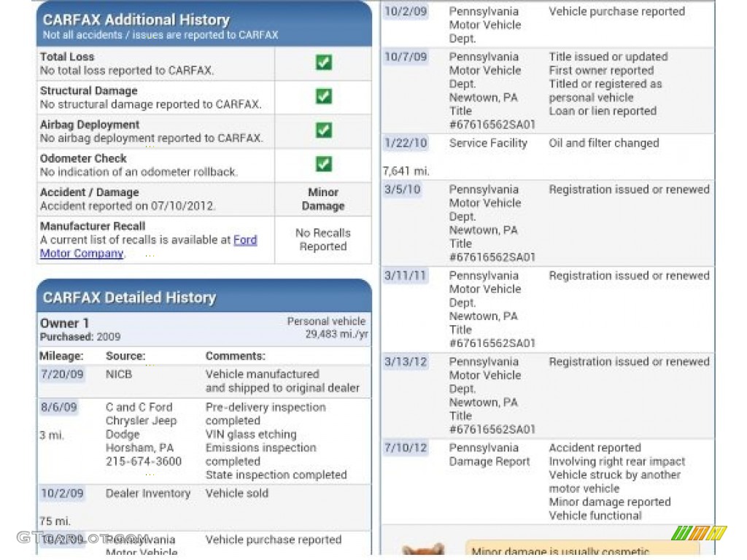Viewport: 747px width, 560px height.
Task: Click the Total Loss green checkmark icon
Action: 323,63
